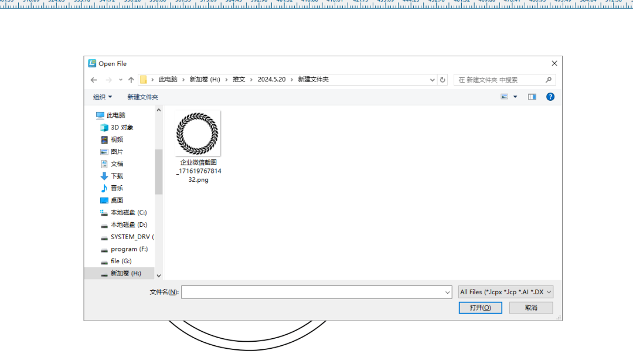Toggle the preview pane

click(532, 97)
